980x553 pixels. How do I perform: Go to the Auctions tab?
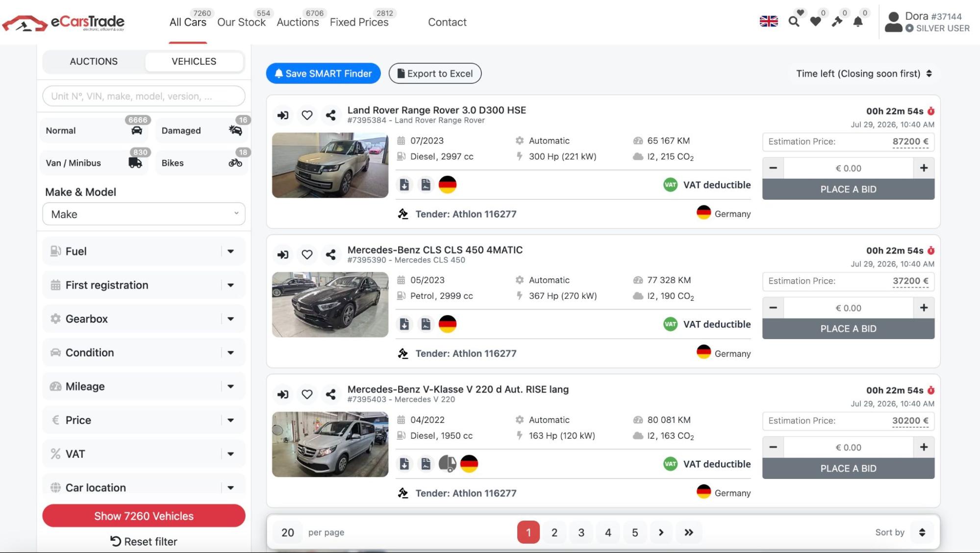tap(298, 22)
